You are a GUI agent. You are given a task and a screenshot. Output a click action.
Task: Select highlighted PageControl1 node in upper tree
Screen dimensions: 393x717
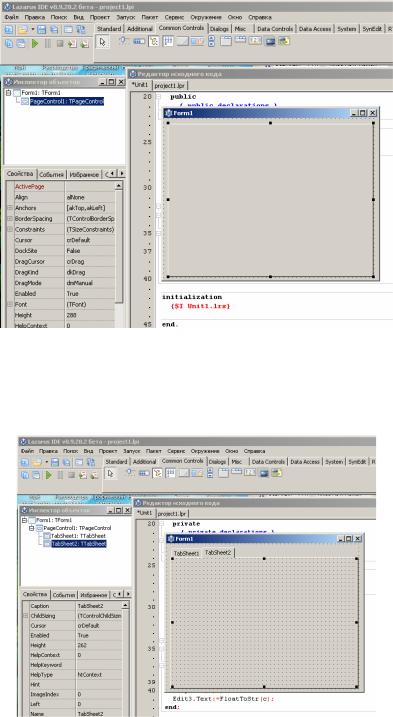point(67,101)
